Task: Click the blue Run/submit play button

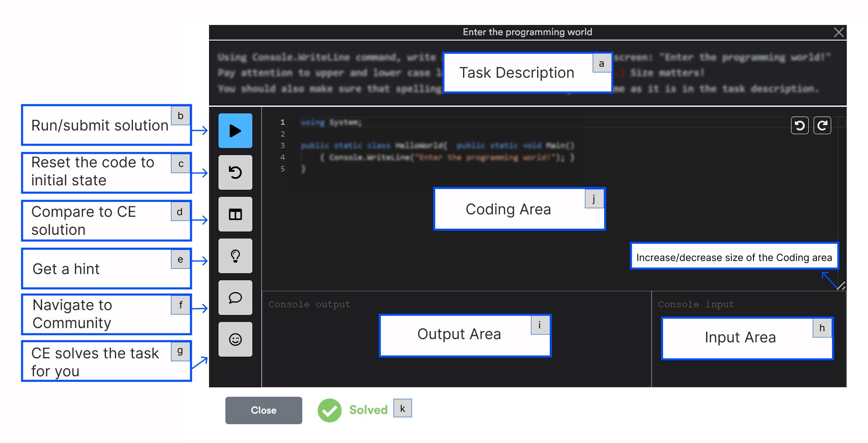Action: click(x=235, y=131)
